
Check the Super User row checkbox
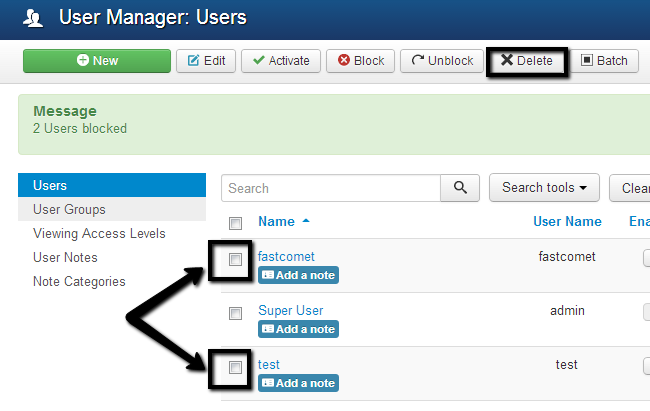pyautogui.click(x=235, y=313)
